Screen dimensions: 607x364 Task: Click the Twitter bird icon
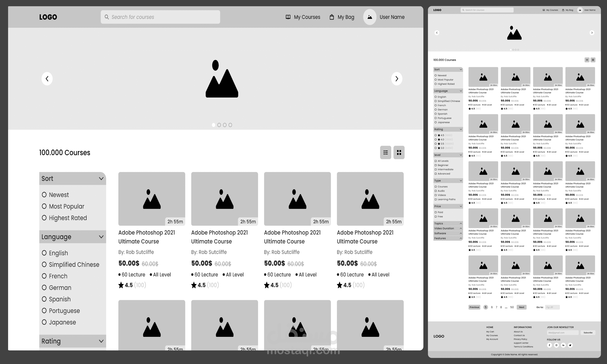point(570,345)
